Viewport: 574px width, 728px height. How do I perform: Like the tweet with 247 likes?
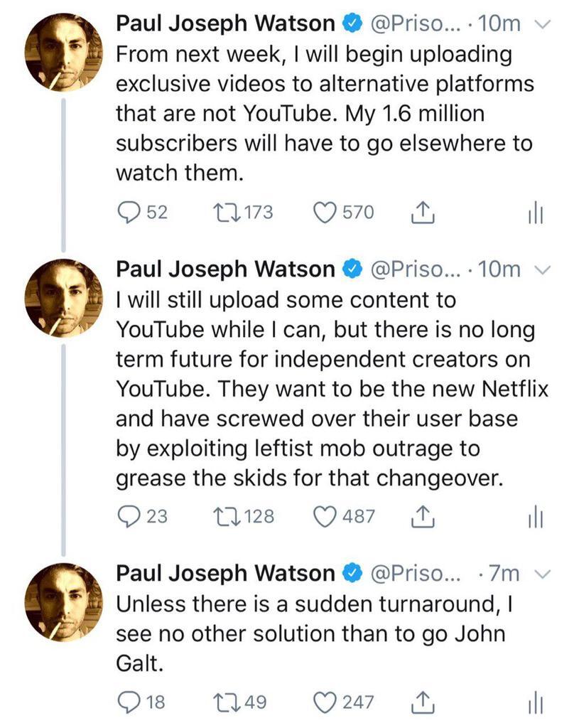pos(325,702)
